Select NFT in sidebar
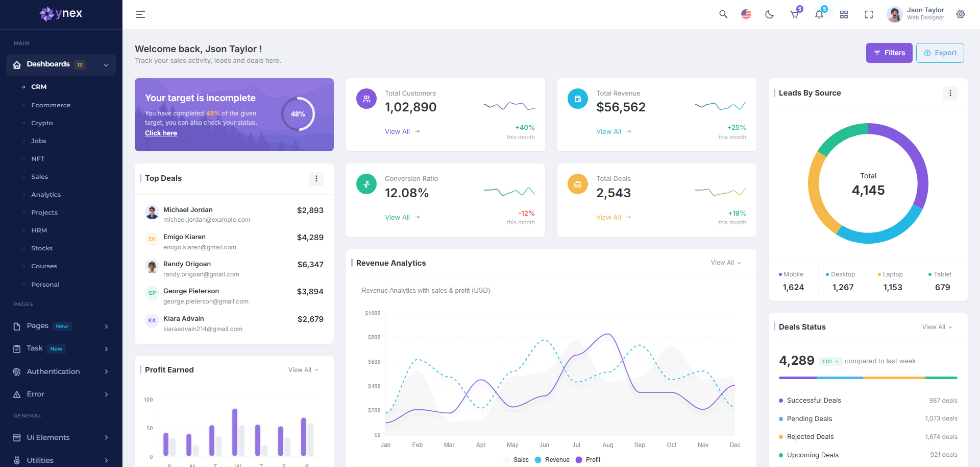980x467 pixels. 38,159
